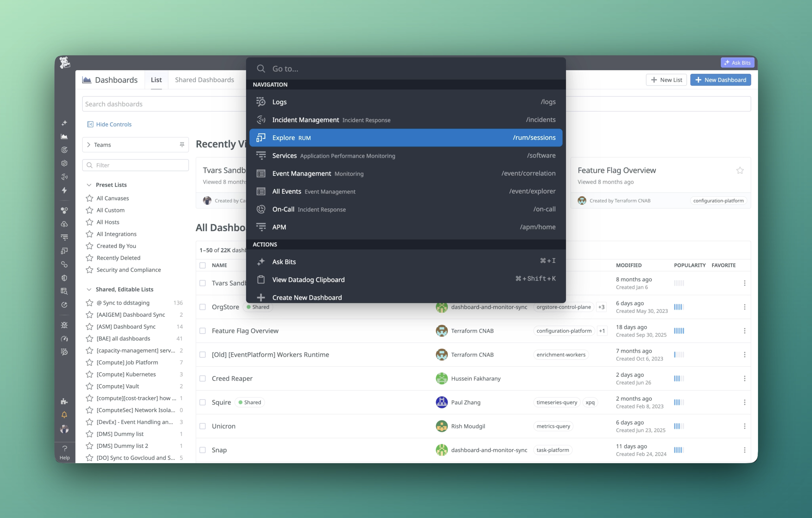This screenshot has height=518, width=812.
Task: Click the Ask Bits button in the top bar
Action: tap(737, 63)
